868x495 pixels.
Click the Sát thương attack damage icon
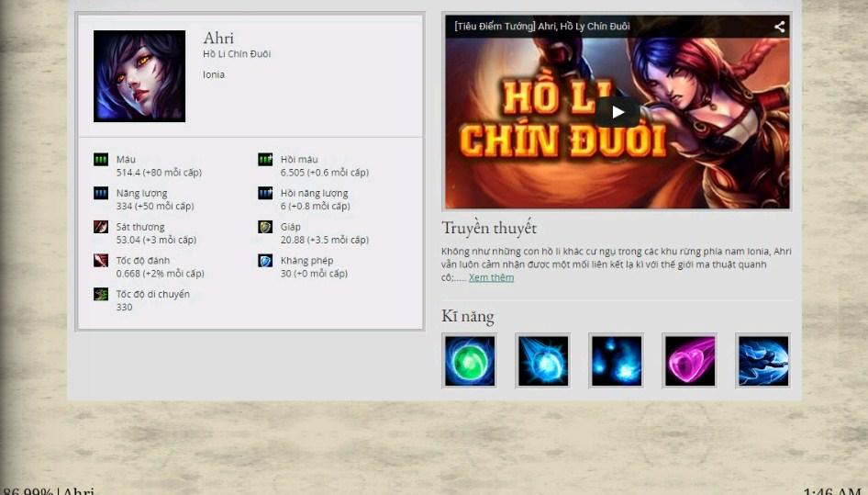tap(101, 227)
